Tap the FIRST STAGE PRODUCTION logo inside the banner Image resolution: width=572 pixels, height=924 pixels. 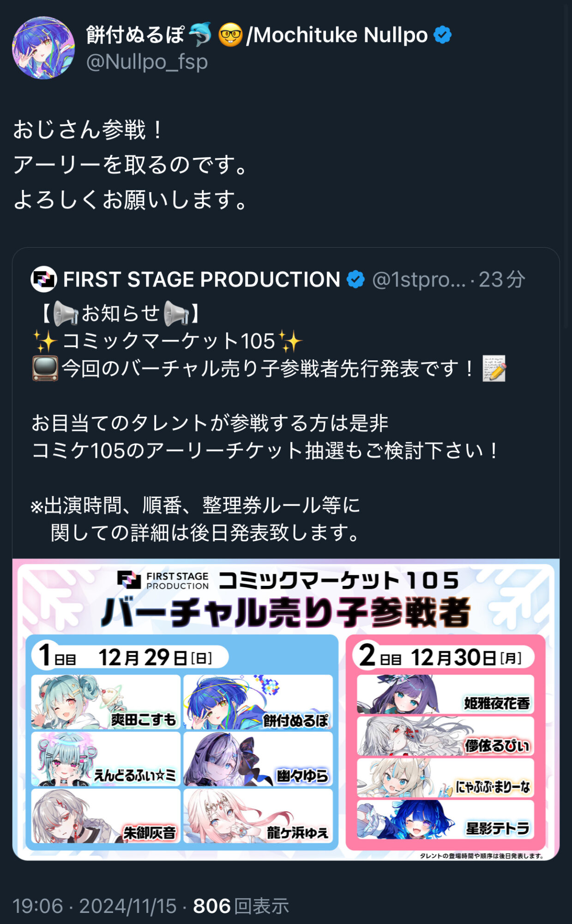click(163, 581)
